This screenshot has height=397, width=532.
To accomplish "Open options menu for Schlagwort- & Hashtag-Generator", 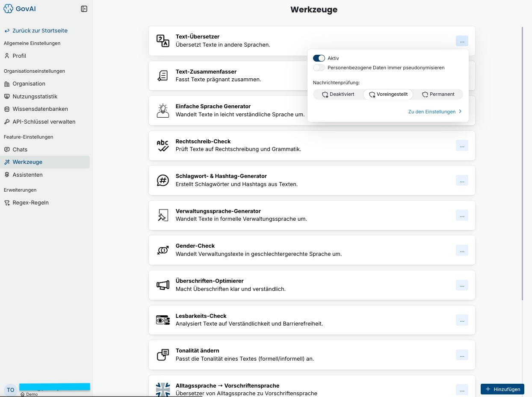I will point(462,181).
